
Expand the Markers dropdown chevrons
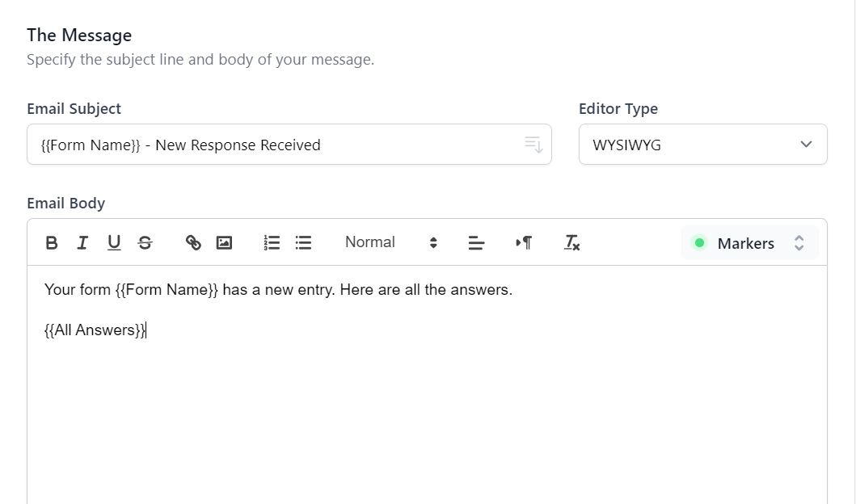click(799, 242)
